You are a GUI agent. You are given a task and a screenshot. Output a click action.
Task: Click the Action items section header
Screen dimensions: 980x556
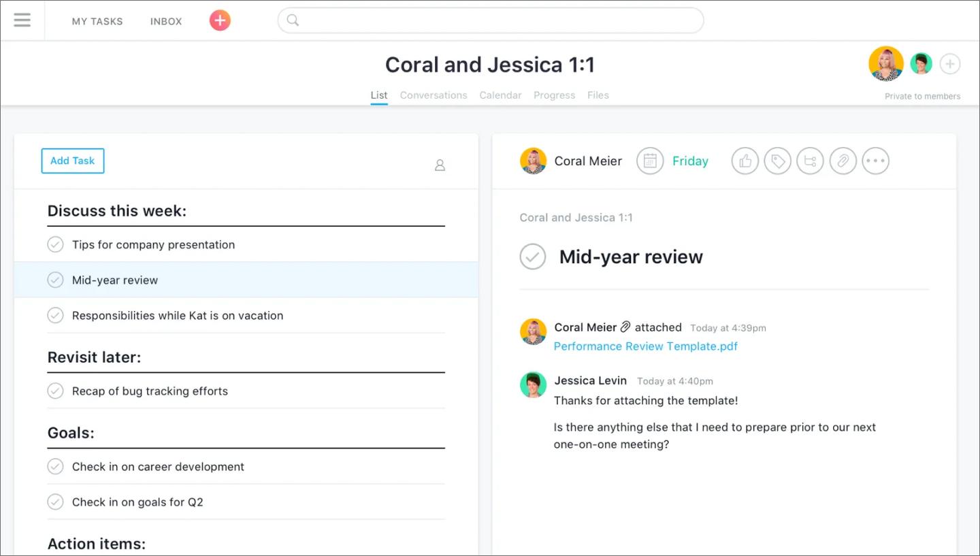pos(97,544)
